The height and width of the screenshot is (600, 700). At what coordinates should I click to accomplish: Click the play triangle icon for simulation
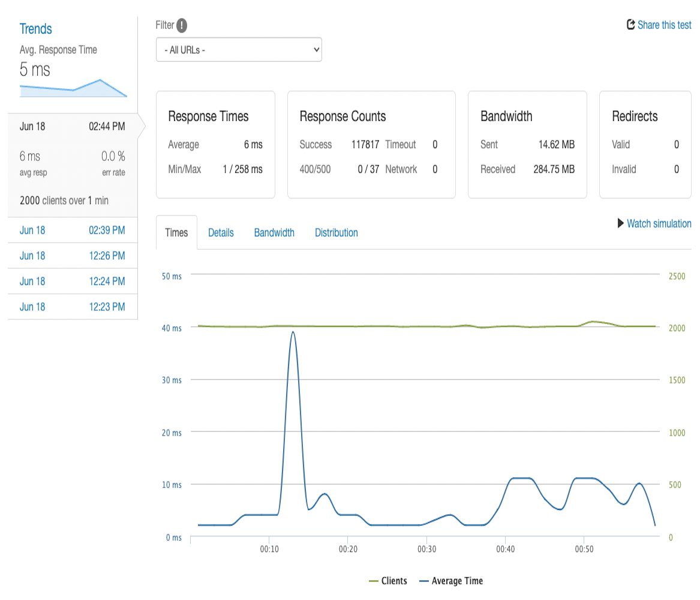[621, 223]
